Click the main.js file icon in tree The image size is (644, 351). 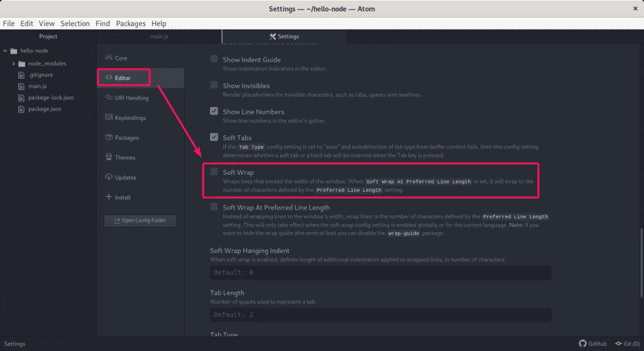tap(21, 86)
